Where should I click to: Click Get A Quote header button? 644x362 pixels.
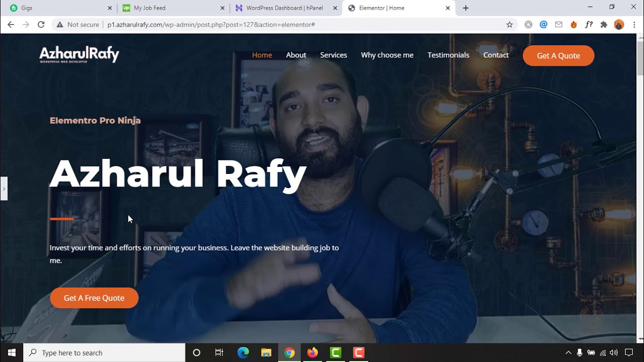[558, 56]
